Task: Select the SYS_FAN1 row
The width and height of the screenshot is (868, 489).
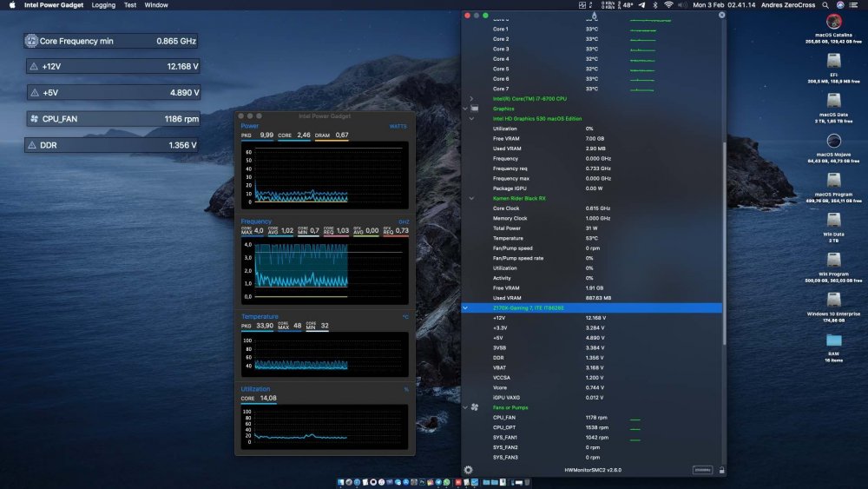Action: [x=592, y=438]
